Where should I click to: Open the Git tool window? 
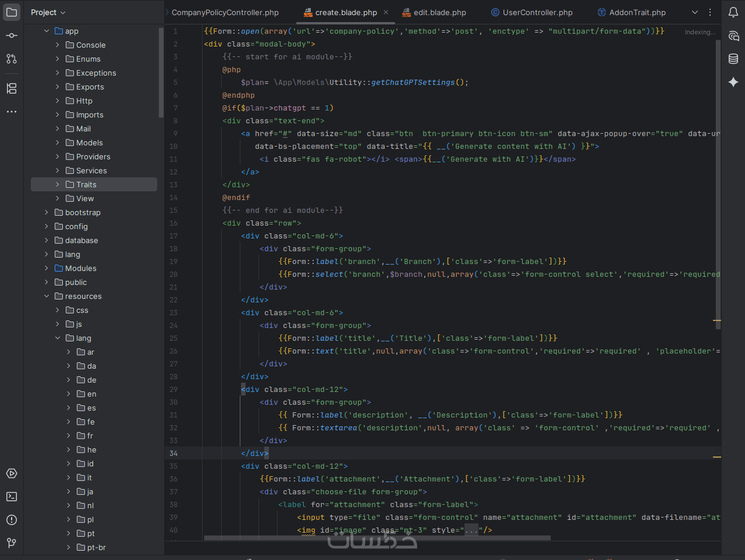coord(12,543)
